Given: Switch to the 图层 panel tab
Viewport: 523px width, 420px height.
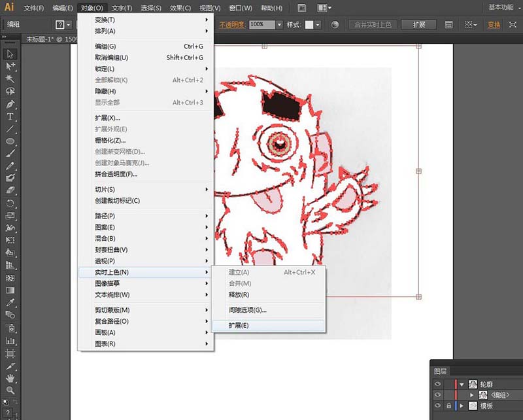Looking at the screenshot, I should (x=440, y=371).
